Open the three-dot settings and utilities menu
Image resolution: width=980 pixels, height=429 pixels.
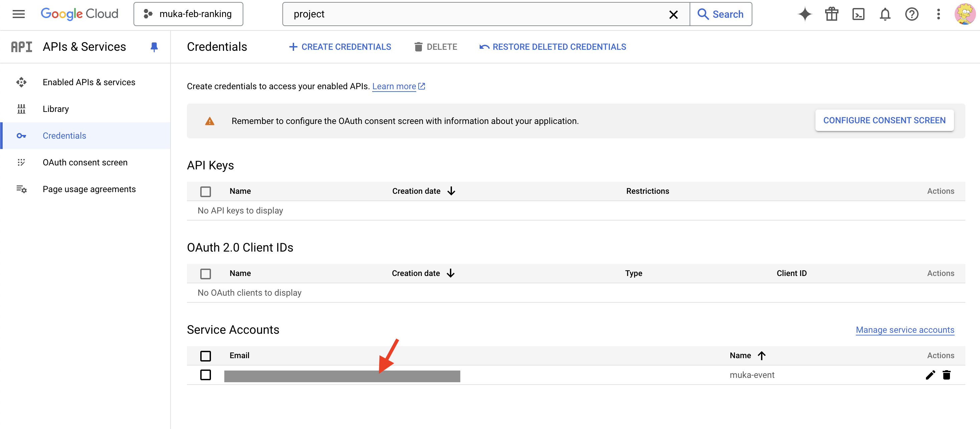point(938,14)
